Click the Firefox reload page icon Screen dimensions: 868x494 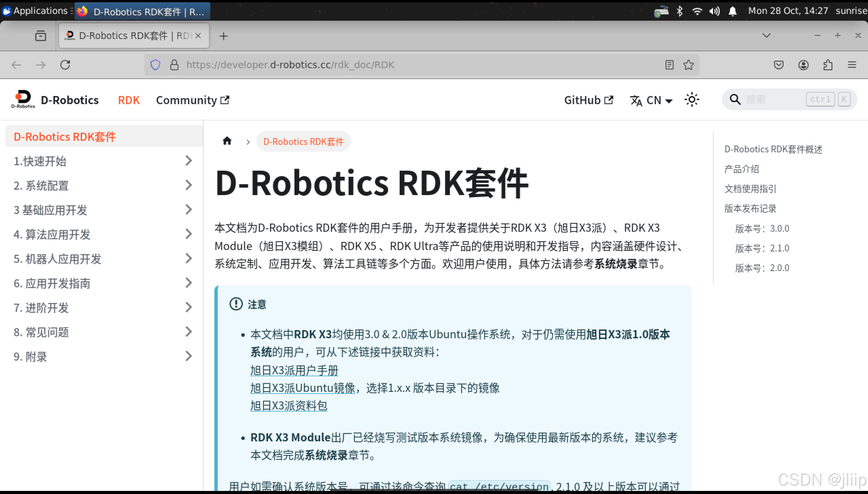[65, 65]
